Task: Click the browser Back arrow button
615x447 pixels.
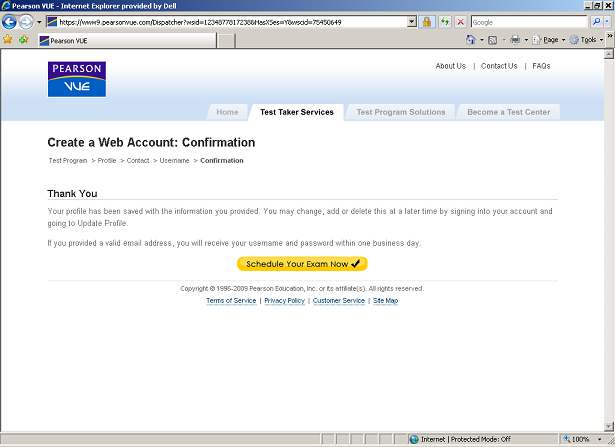Action: coord(11,21)
